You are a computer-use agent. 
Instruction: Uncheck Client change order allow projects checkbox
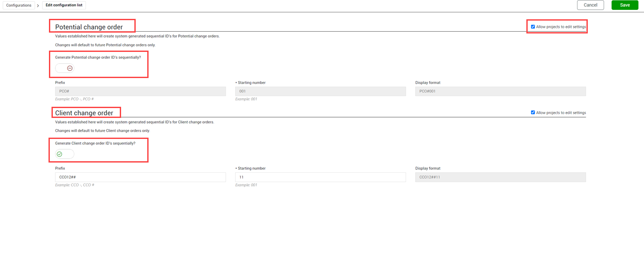pyautogui.click(x=533, y=112)
